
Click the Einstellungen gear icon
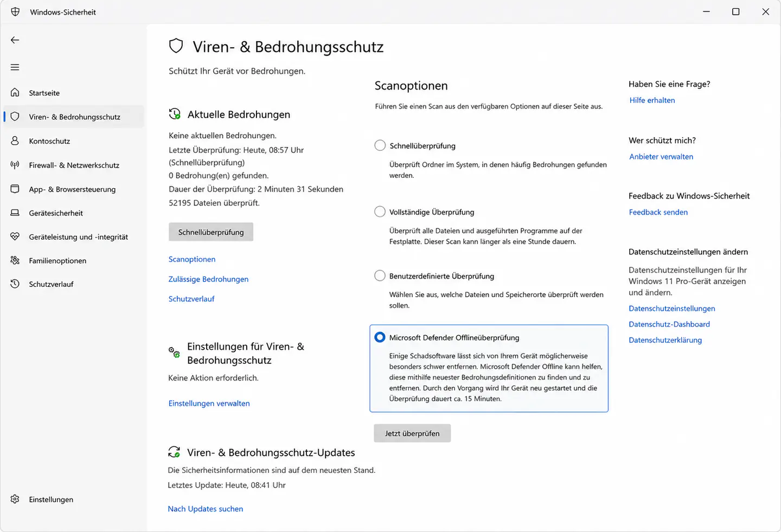15,499
